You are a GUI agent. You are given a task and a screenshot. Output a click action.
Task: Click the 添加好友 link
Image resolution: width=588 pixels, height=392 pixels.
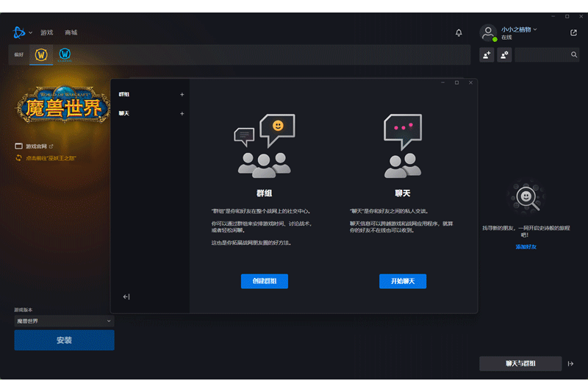pos(526,247)
